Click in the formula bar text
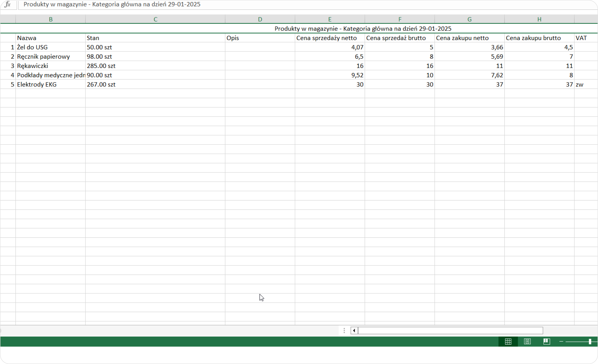 click(112, 4)
